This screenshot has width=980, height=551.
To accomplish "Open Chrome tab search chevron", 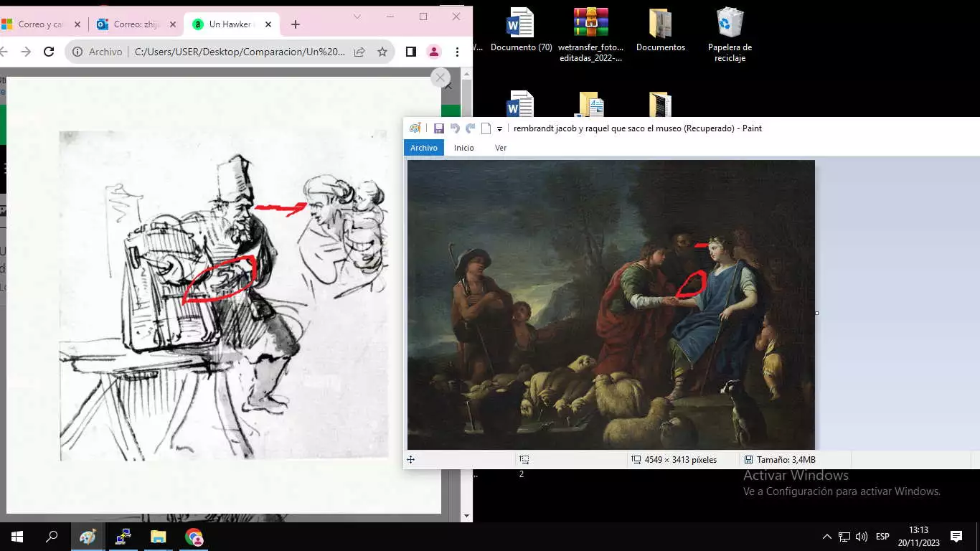I will click(x=357, y=17).
